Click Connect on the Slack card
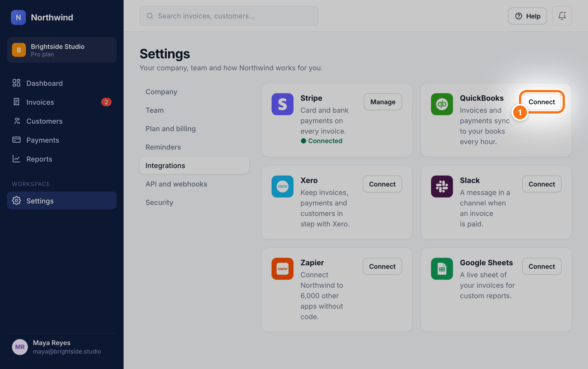The width and height of the screenshot is (588, 369). click(x=542, y=184)
